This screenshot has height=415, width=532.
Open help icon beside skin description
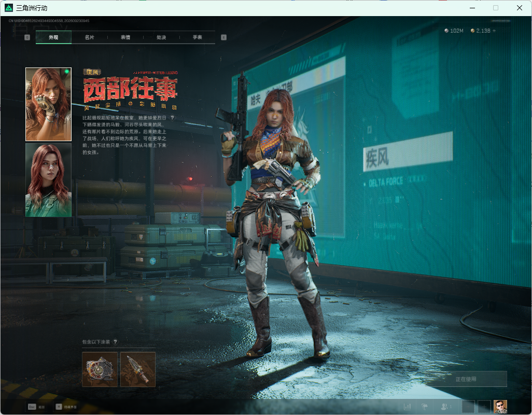point(172,118)
